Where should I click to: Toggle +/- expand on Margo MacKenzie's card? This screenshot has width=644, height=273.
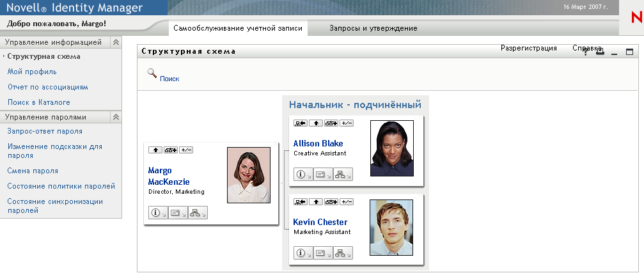pyautogui.click(x=186, y=150)
